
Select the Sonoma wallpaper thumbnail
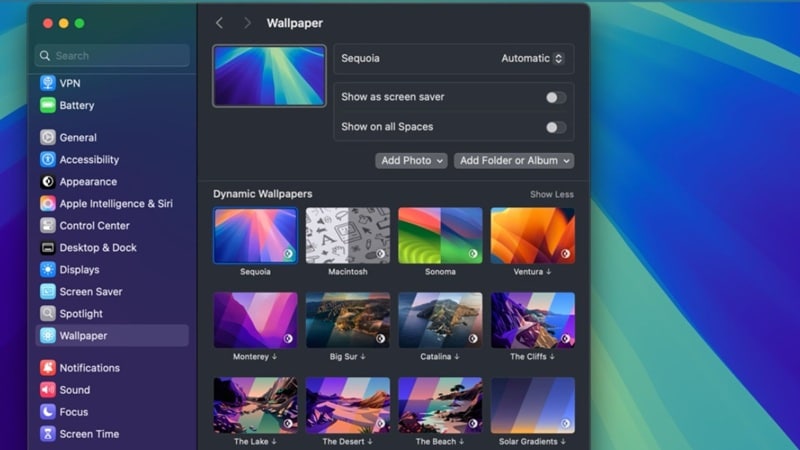pyautogui.click(x=440, y=235)
